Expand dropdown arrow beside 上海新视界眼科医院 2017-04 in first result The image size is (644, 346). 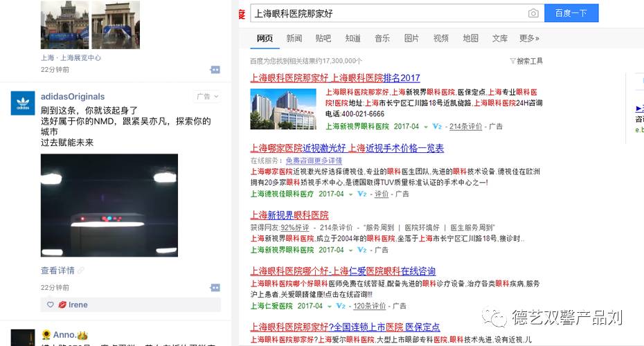click(x=426, y=127)
